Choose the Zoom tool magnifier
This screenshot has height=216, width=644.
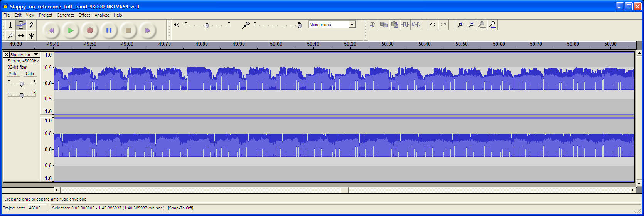pos(11,35)
